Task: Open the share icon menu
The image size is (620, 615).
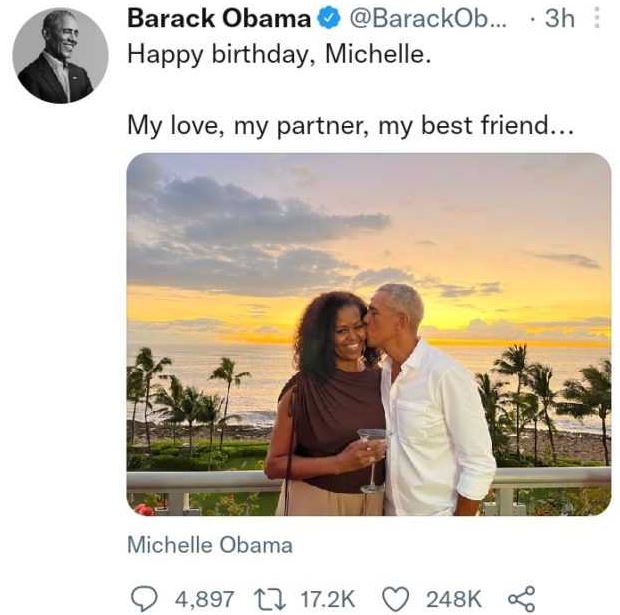Action: (522, 598)
